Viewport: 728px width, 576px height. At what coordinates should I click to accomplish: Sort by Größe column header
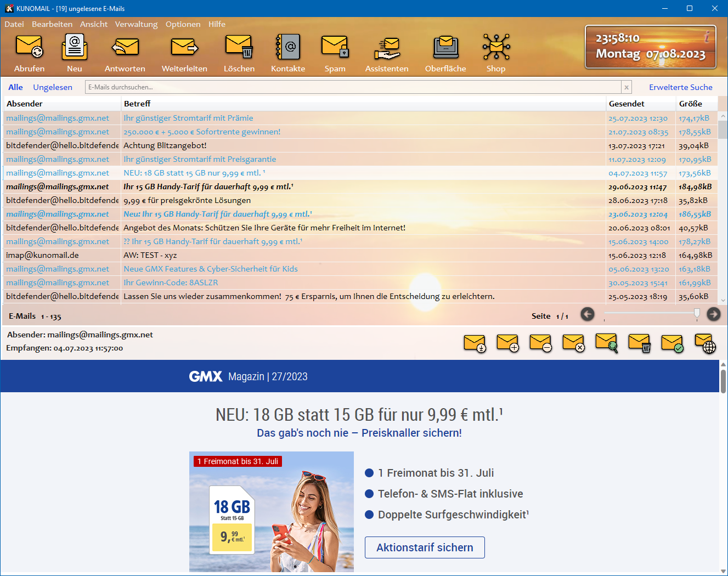click(697, 104)
